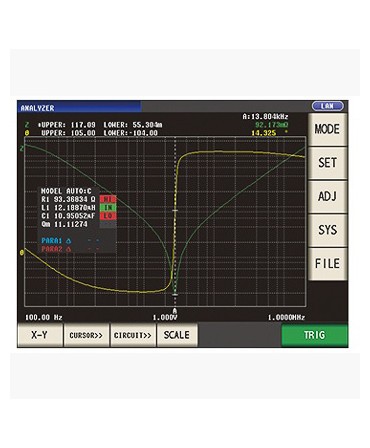Select the green 92.173 impedance readout

[272, 125]
